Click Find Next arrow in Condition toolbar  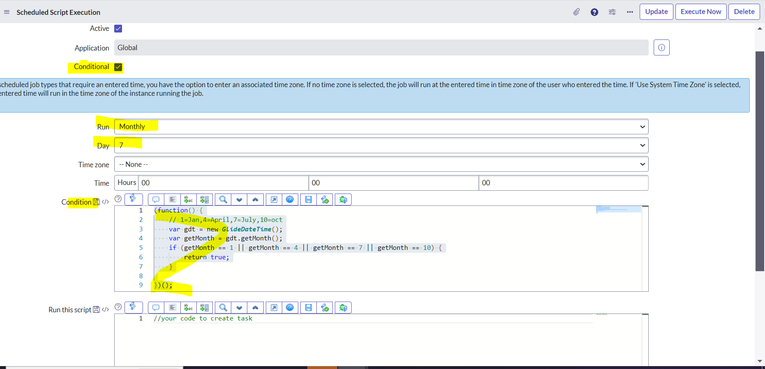[x=239, y=199]
